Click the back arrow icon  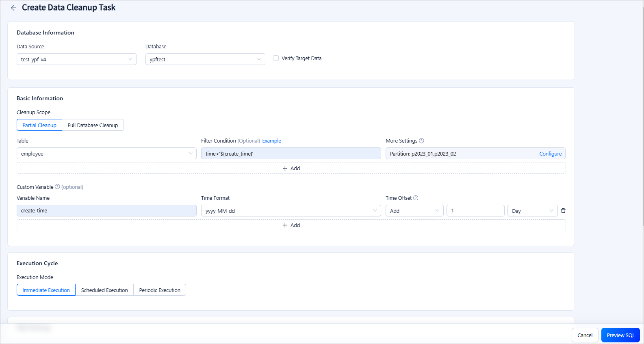coord(13,8)
